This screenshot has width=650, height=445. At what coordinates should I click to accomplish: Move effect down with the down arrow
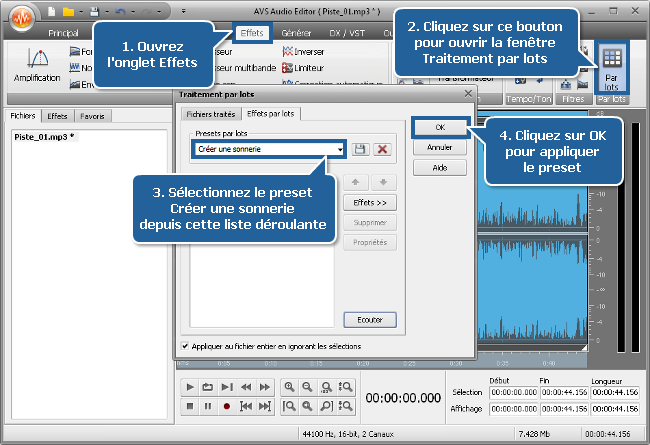click(383, 182)
